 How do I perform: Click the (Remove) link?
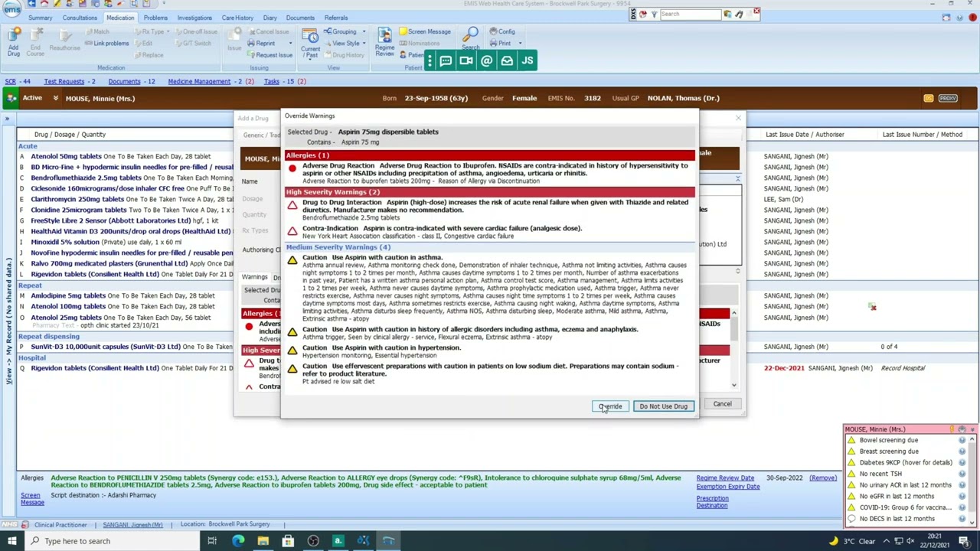pyautogui.click(x=823, y=478)
